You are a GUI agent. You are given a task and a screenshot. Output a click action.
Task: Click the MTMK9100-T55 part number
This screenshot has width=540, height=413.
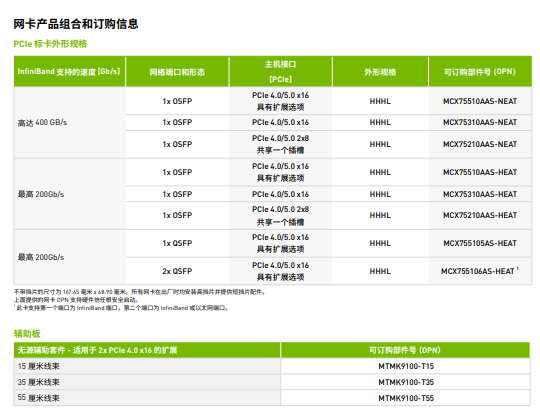tap(406, 398)
